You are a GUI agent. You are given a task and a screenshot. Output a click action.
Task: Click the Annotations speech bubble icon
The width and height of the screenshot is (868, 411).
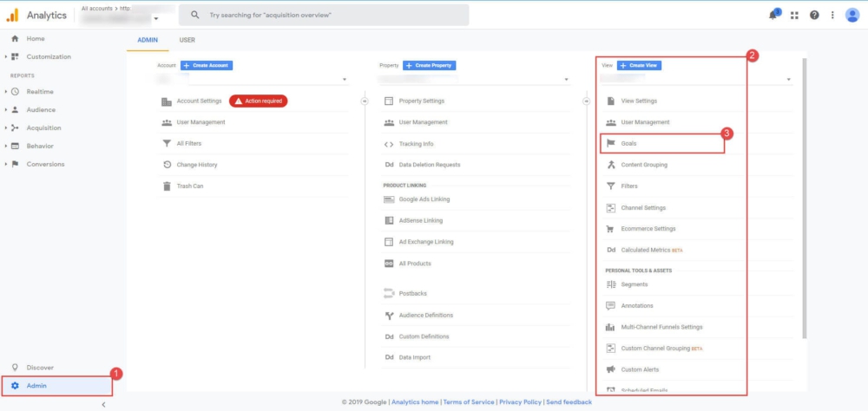[611, 306]
